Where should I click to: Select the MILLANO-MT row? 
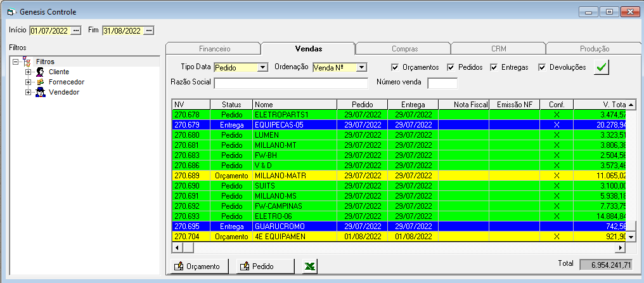click(399, 145)
